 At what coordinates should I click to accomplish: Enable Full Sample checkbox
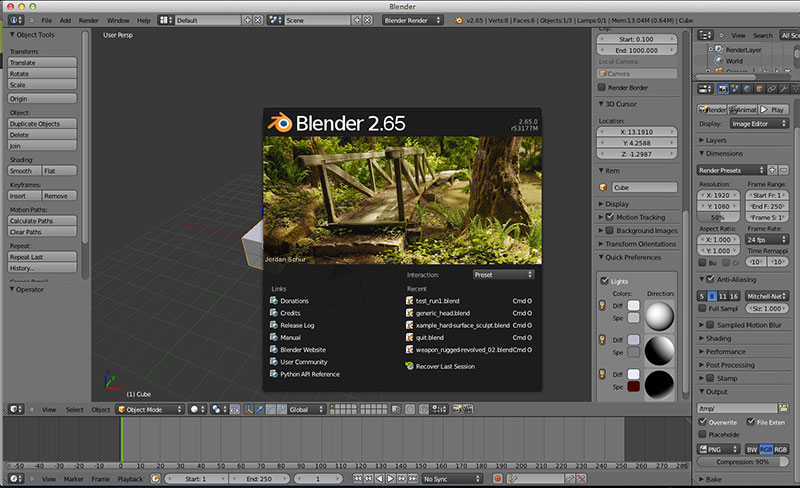click(703, 308)
